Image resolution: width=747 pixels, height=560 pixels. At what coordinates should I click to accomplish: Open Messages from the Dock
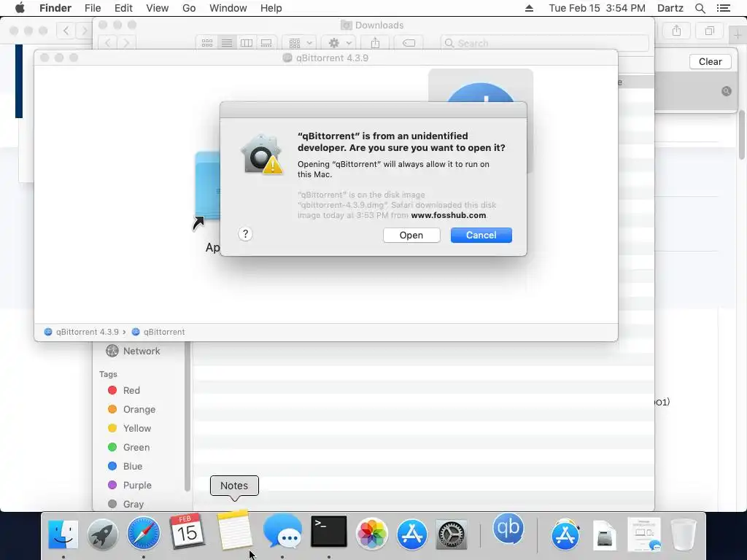[282, 532]
